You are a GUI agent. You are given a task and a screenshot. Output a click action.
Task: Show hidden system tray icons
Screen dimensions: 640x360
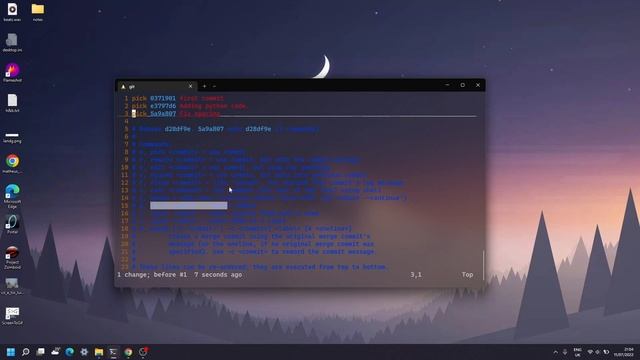pos(556,352)
